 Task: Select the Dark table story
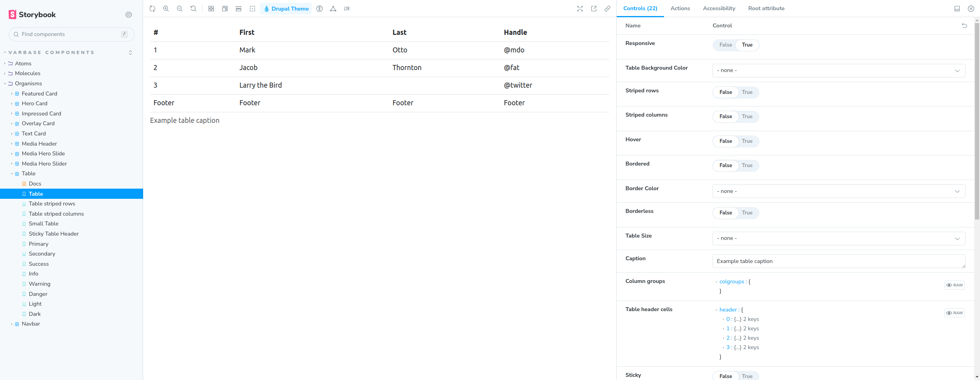35,314
